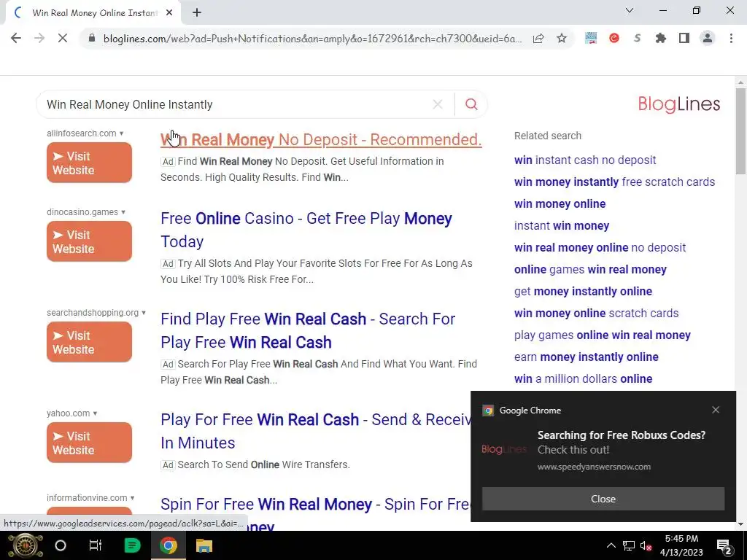Expand searchandshopping.org ad dropdown
The image size is (747, 560).
tap(144, 313)
